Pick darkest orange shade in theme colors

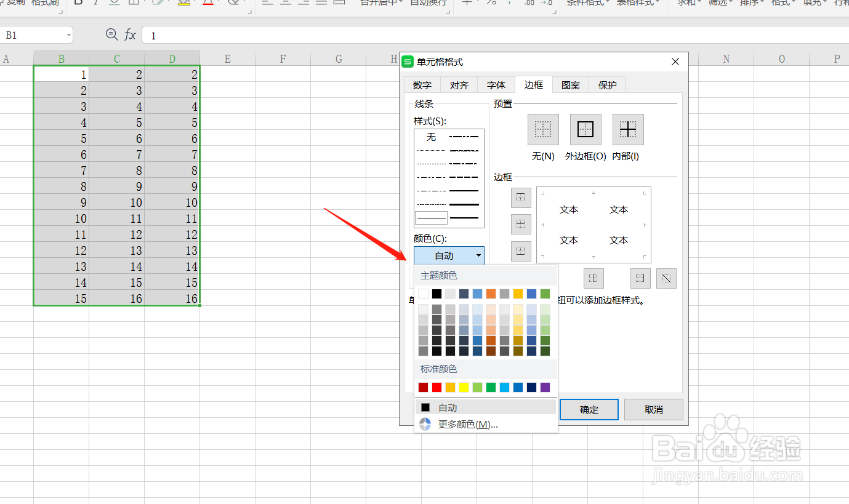click(491, 351)
